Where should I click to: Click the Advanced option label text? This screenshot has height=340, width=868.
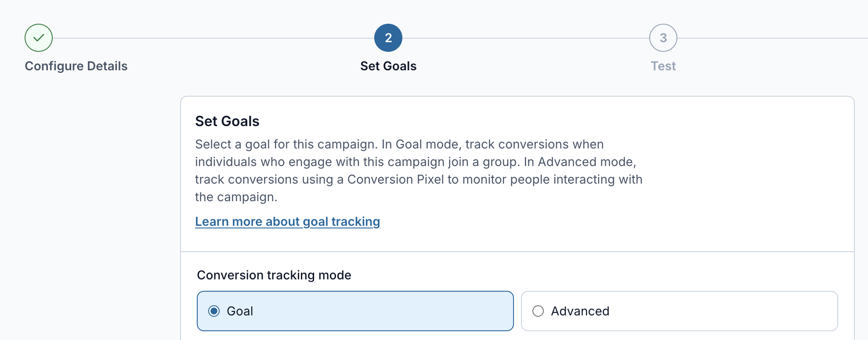(x=580, y=311)
